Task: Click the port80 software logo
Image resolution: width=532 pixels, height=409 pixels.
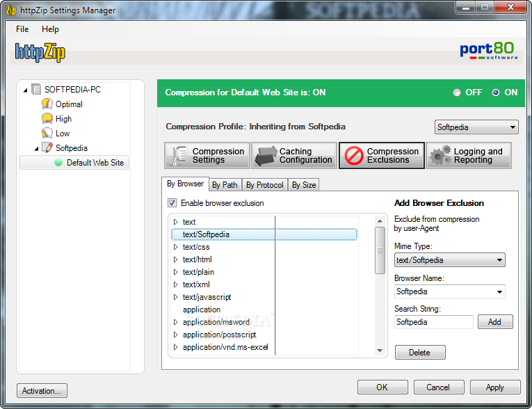Action: tap(489, 51)
